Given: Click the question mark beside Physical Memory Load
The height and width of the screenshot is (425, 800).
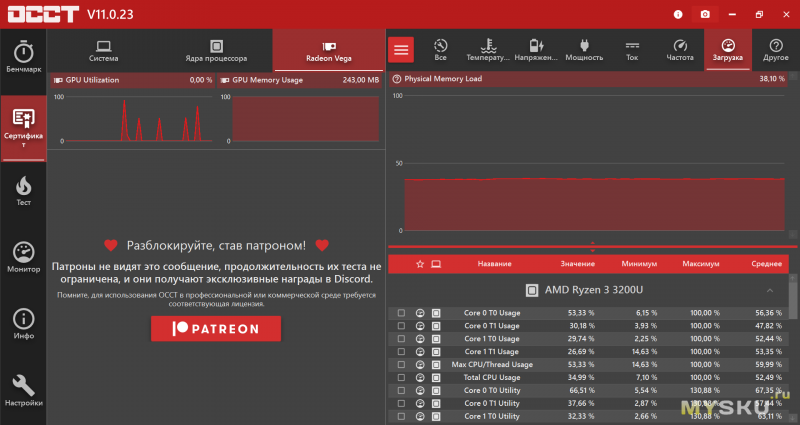Looking at the screenshot, I should [x=396, y=79].
